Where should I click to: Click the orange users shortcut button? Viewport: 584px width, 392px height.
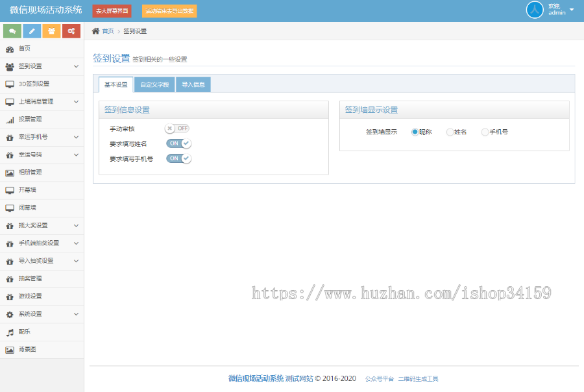[51, 31]
